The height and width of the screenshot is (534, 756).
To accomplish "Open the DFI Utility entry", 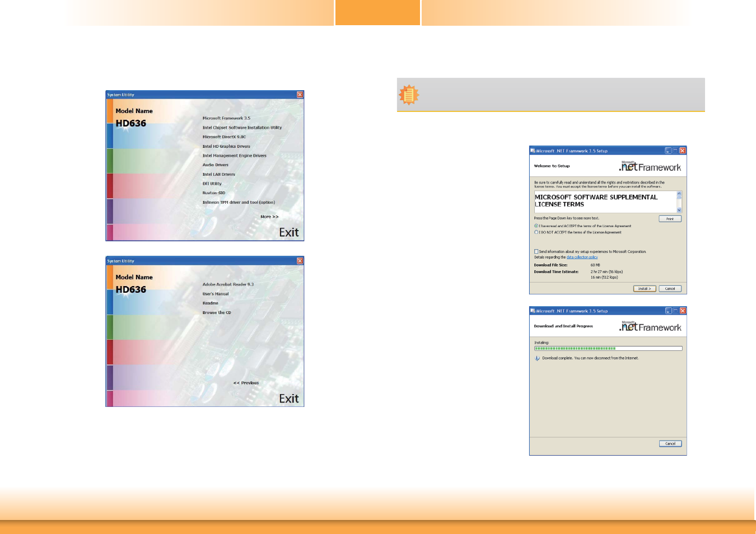I will click(212, 184).
